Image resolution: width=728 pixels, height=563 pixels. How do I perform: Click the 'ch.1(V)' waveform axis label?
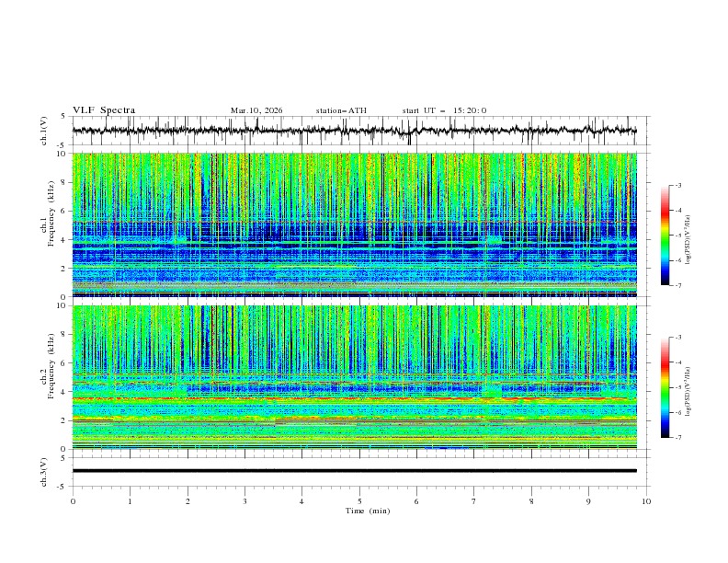pyautogui.click(x=44, y=131)
